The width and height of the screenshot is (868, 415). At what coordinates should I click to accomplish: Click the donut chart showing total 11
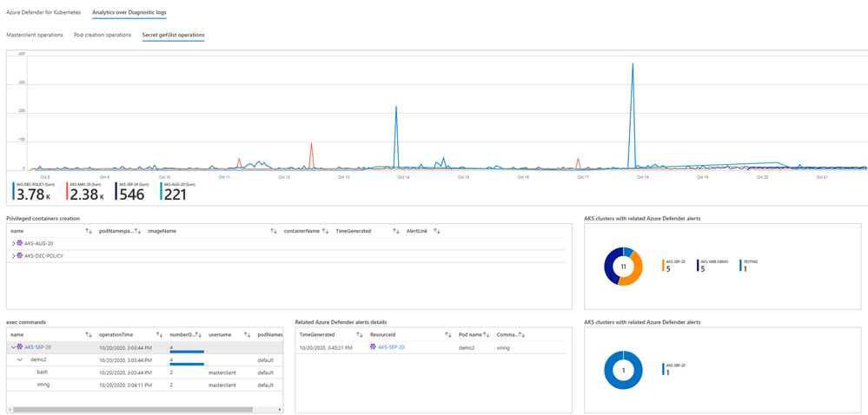pos(623,267)
